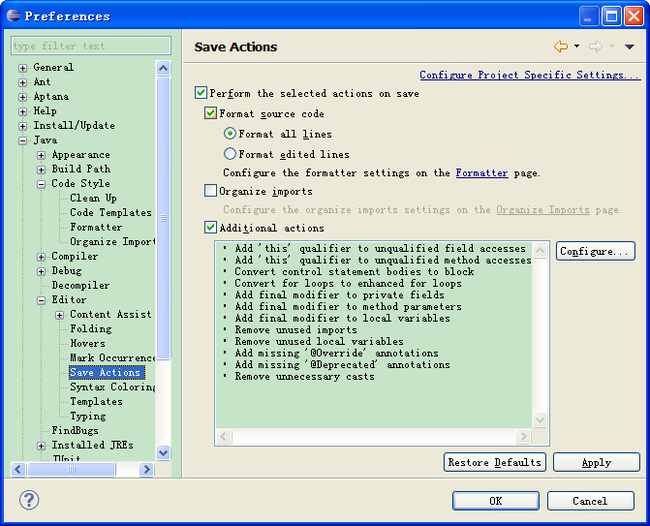Click the Eclipse icon in title bar
This screenshot has height=526, width=650.
coord(13,16)
